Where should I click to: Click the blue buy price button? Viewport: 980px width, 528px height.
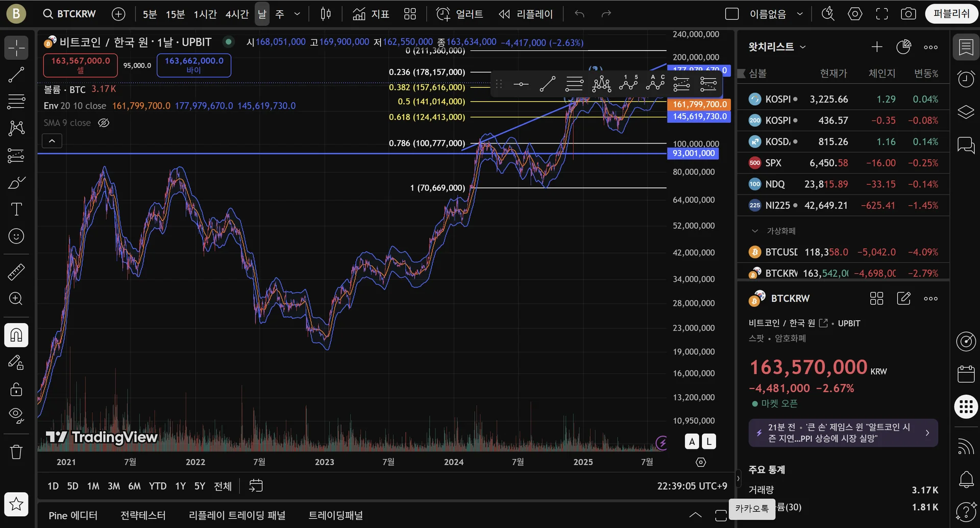(x=194, y=65)
